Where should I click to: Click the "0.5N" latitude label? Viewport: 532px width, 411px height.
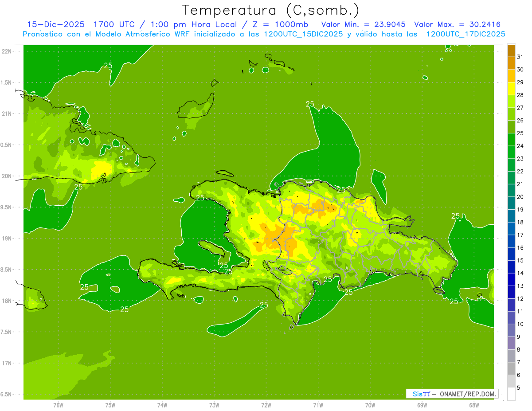(x=7, y=145)
